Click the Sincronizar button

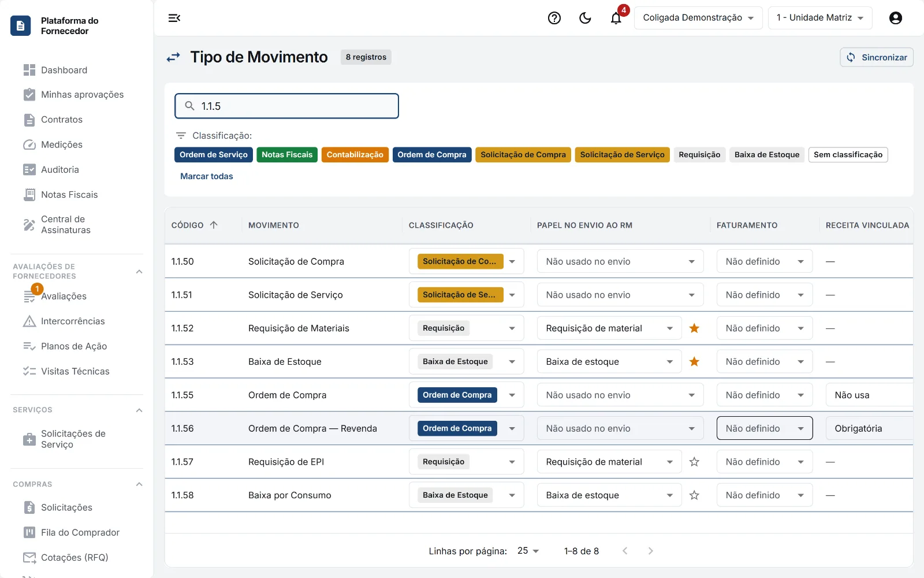877,57
